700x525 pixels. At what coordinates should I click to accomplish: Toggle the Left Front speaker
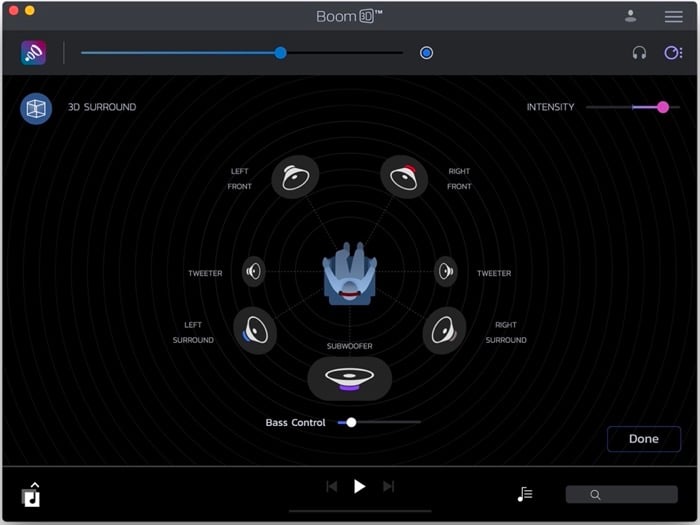point(295,177)
